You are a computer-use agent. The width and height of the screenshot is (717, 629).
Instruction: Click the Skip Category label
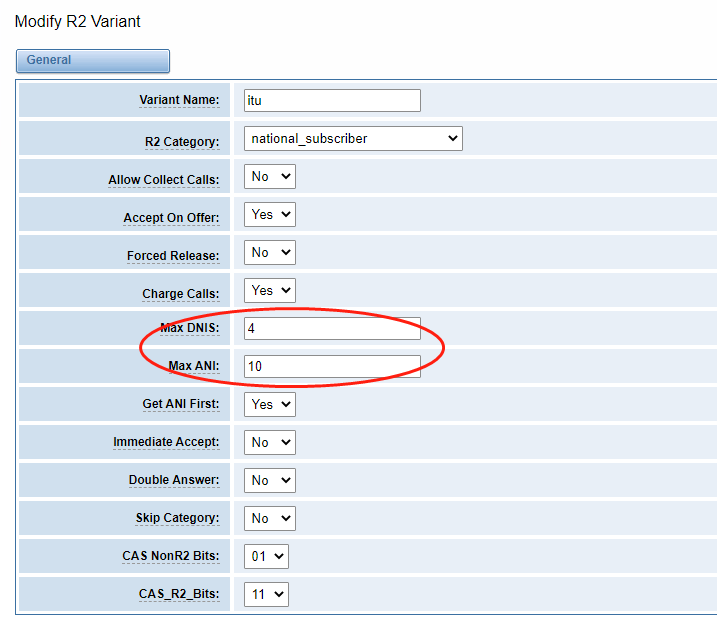click(177, 517)
